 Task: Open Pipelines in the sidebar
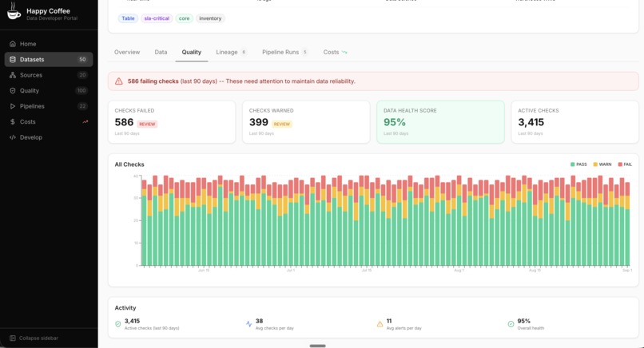click(49, 106)
